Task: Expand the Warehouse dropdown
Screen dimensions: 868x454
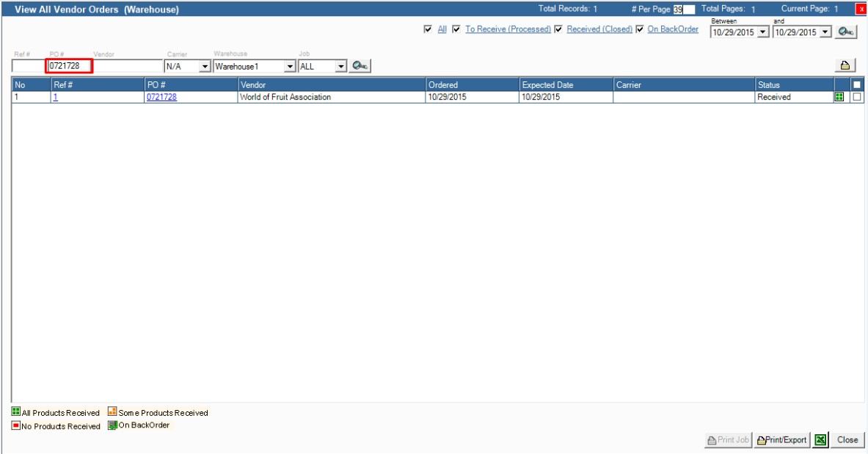Action: click(x=290, y=67)
